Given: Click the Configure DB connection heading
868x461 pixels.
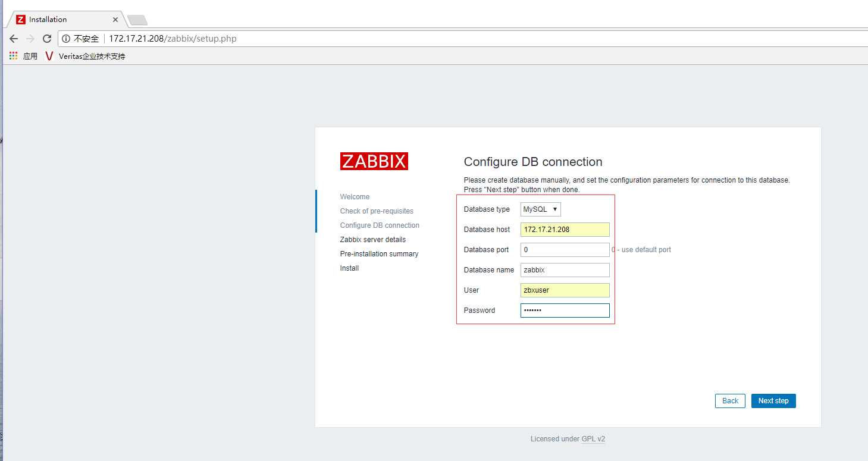Looking at the screenshot, I should pos(533,162).
